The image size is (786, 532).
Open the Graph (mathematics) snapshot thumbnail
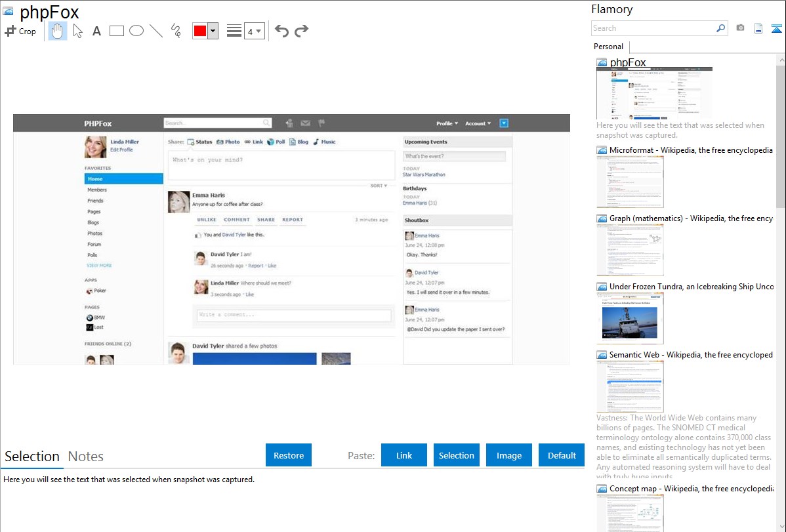(630, 250)
